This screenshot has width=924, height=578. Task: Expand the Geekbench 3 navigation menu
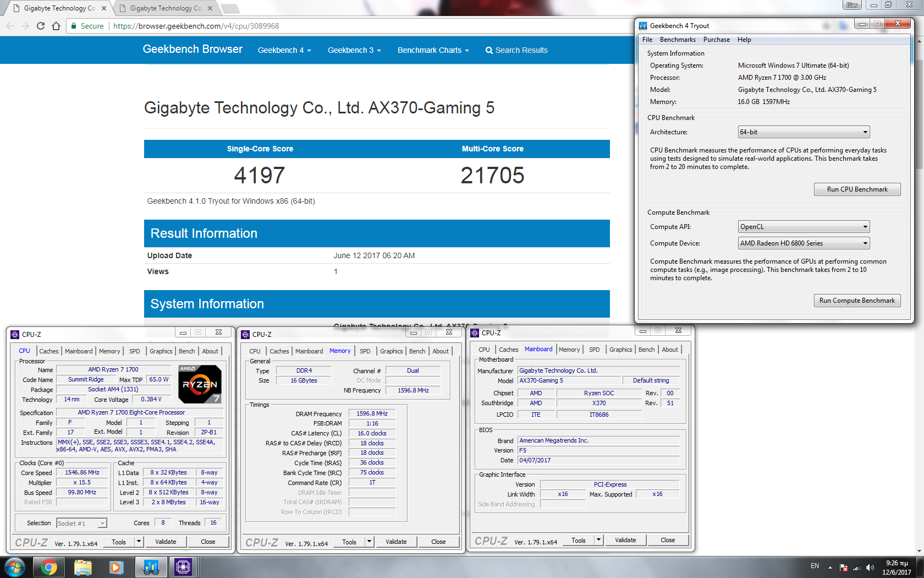354,50
